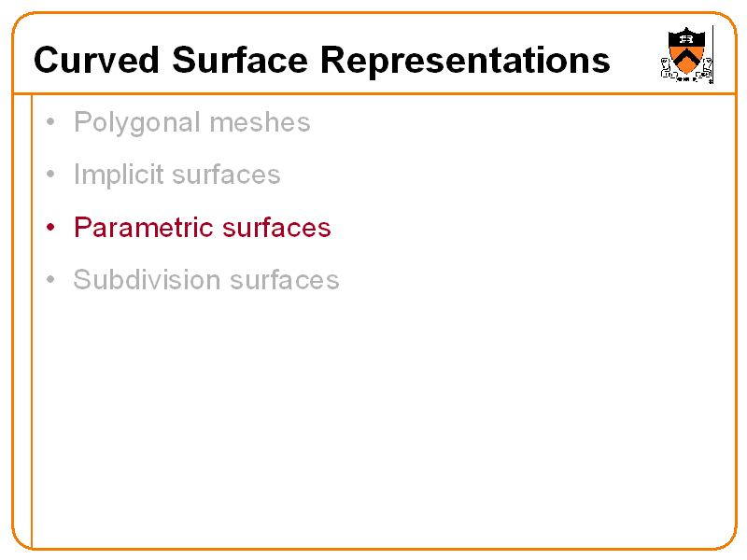Image resolution: width=747 pixels, height=560 pixels.
Task: Click the highlighted 'Parametric surfaces' text
Action: [x=202, y=228]
